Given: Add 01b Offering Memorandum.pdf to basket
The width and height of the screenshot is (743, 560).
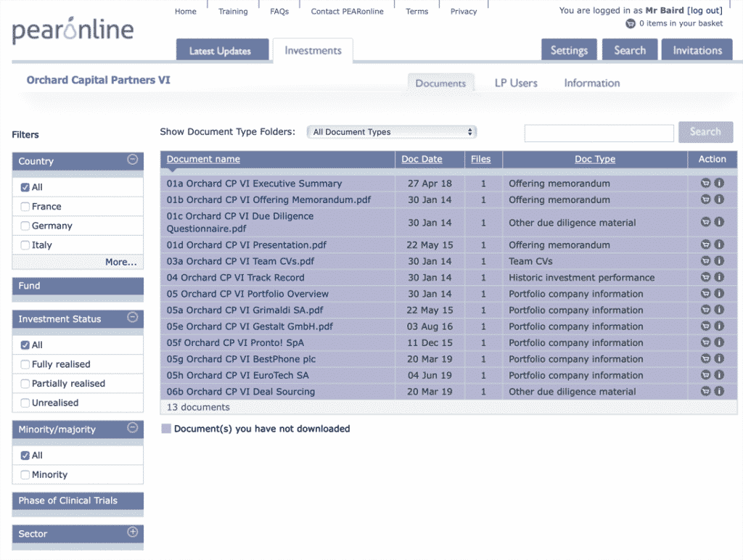Looking at the screenshot, I should point(705,199).
